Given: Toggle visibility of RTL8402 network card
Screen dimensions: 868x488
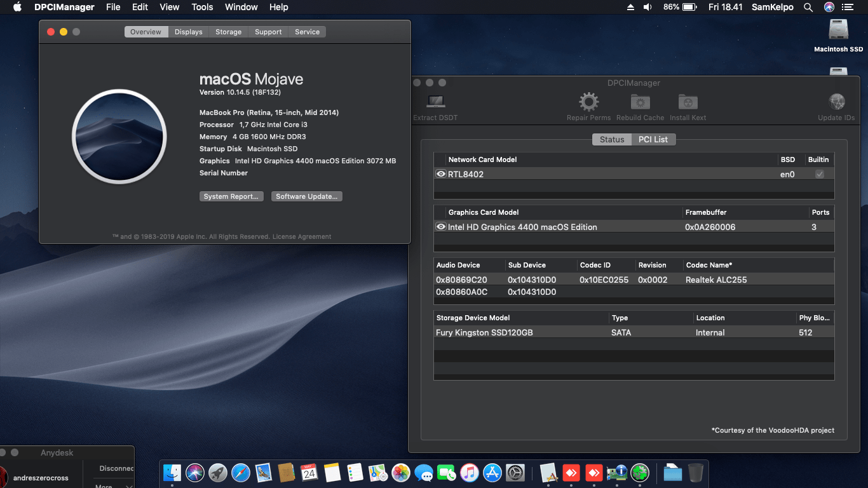Looking at the screenshot, I should point(440,173).
